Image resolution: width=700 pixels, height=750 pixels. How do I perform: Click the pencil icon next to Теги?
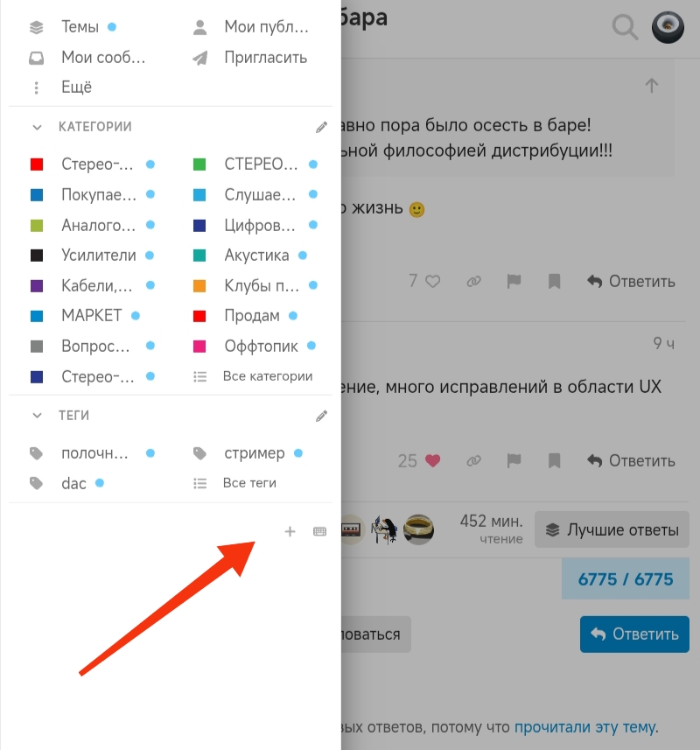[321, 417]
